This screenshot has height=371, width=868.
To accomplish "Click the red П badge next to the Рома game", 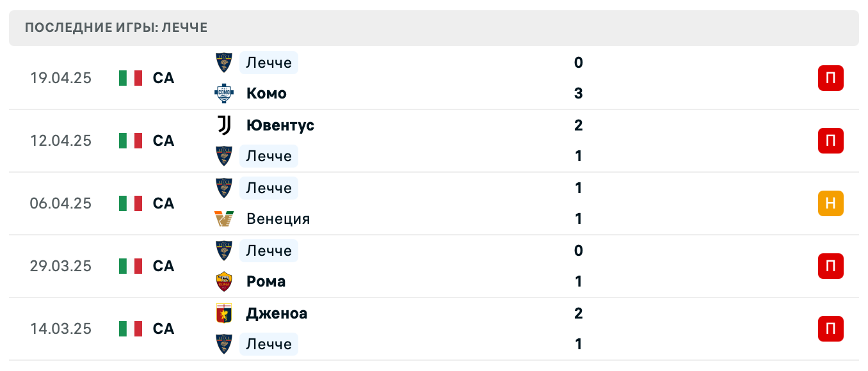I will coord(830,266).
